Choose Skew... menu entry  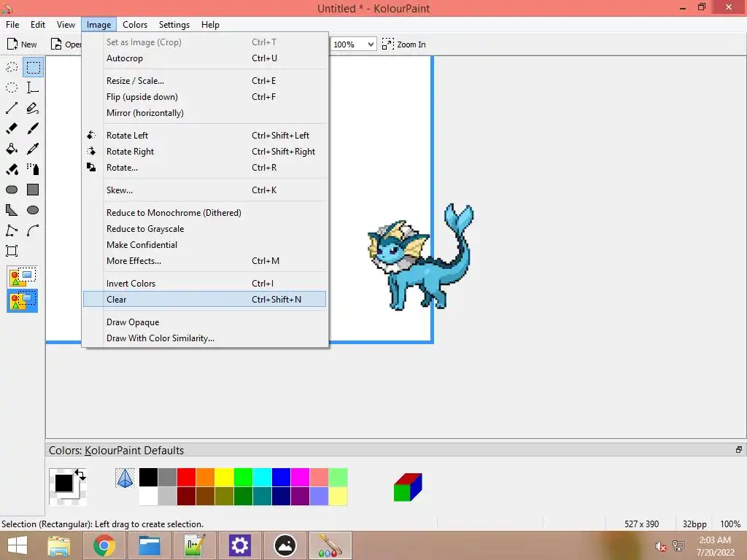(x=204, y=190)
